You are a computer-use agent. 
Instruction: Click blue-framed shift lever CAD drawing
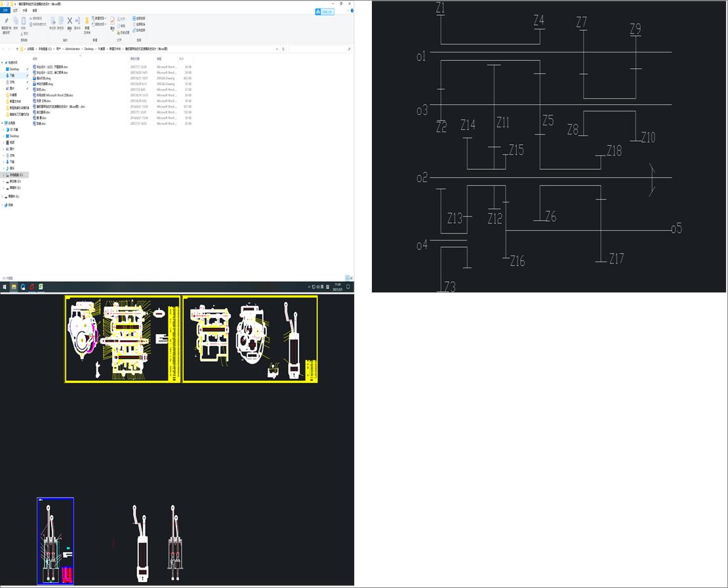(x=56, y=541)
